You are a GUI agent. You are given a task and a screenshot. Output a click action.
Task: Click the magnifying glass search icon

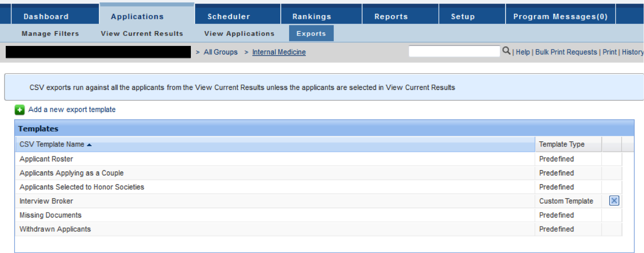click(506, 51)
